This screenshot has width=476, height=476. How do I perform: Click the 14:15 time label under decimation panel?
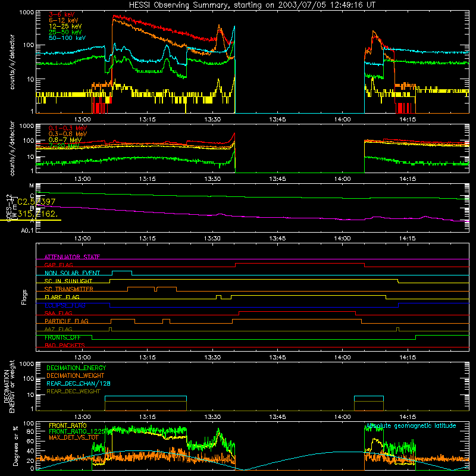coord(408,417)
